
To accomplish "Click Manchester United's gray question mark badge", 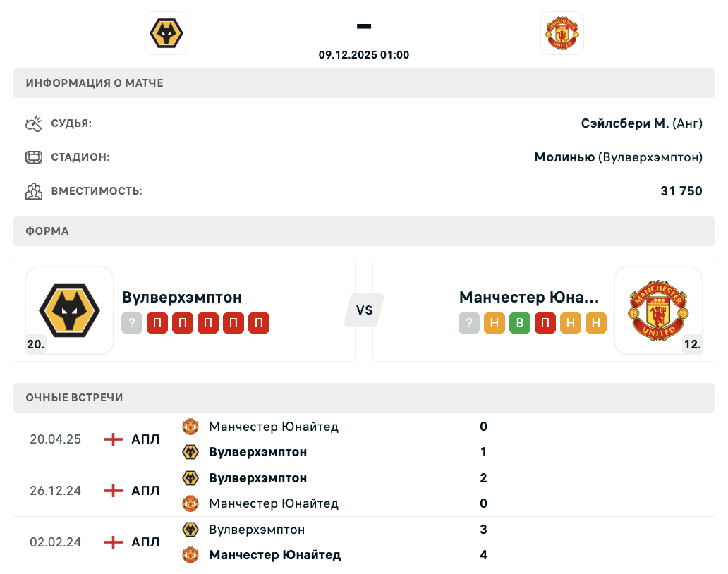I will coord(469,324).
